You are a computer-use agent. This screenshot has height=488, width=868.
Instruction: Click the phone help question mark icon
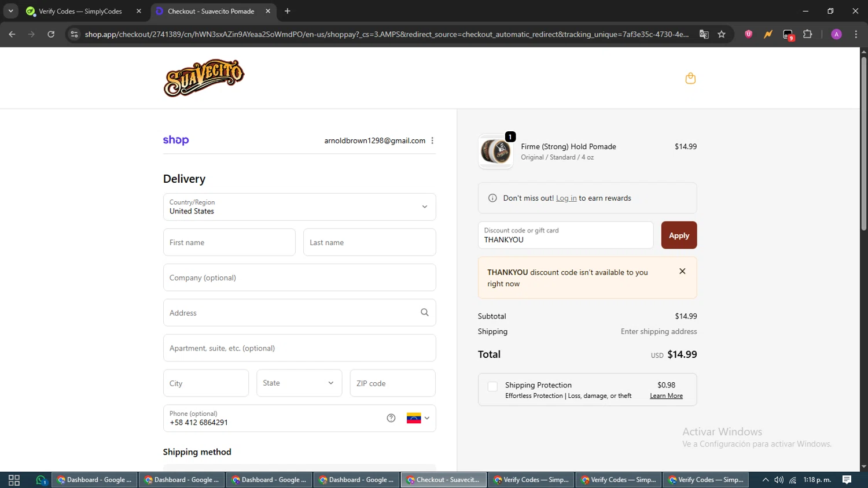click(391, 418)
